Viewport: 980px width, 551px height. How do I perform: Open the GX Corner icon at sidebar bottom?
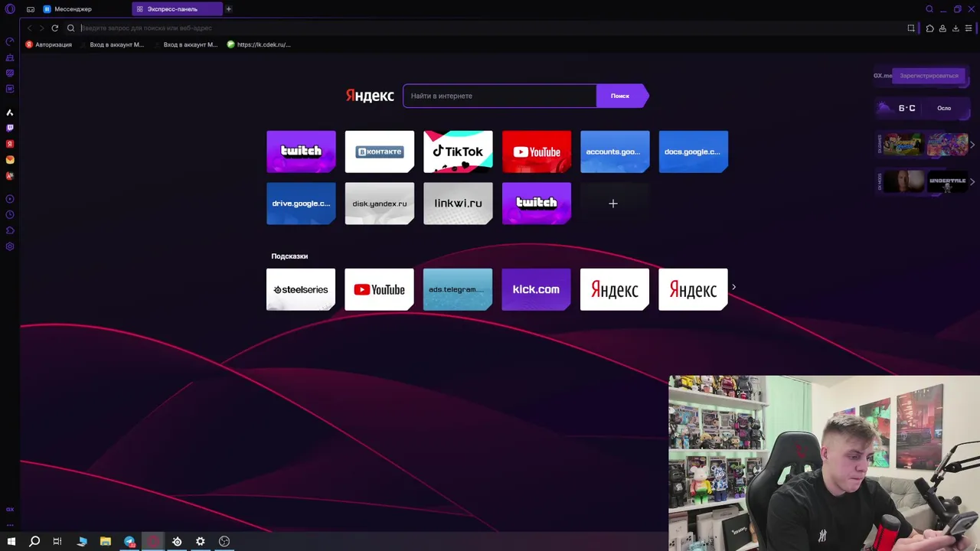click(10, 509)
